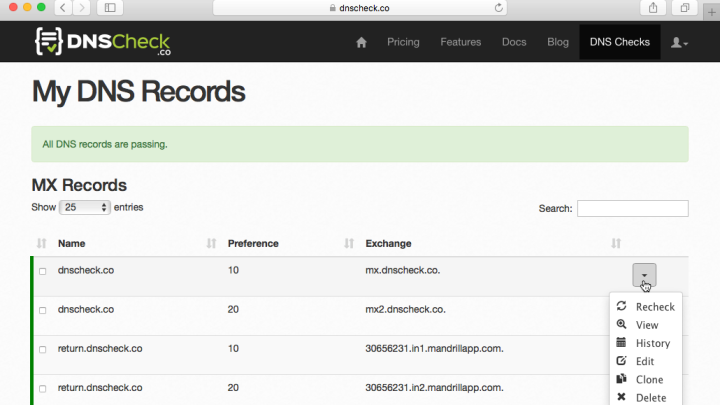
Task: Click the Safari address bar
Action: click(360, 8)
